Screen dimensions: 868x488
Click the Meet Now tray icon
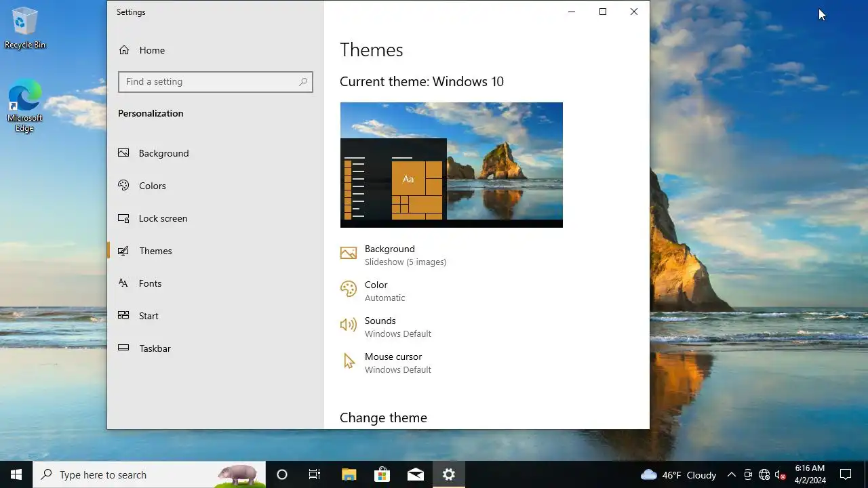click(748, 474)
